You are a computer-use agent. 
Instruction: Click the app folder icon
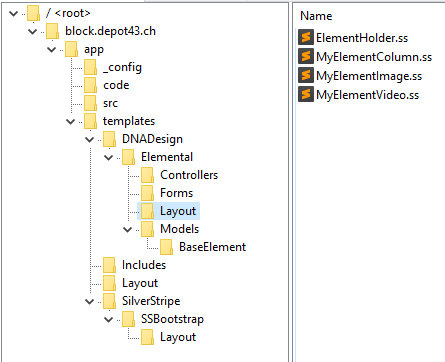(x=72, y=49)
